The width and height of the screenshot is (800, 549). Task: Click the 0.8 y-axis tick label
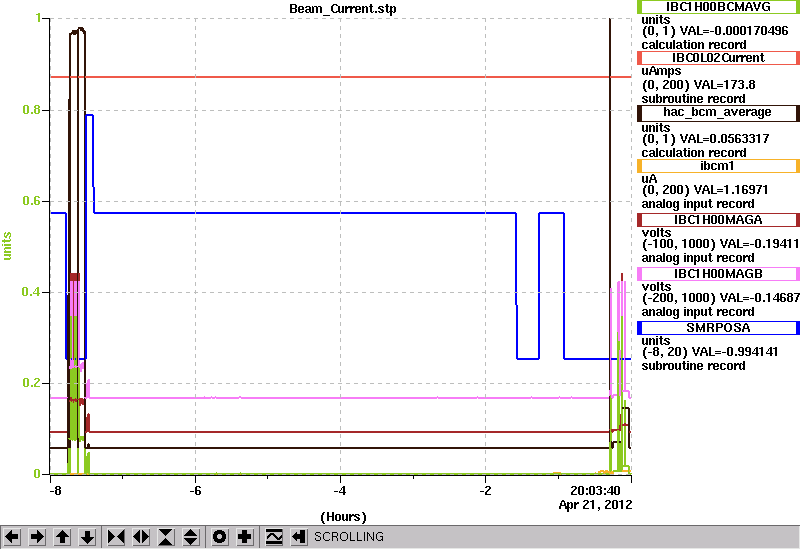click(31, 110)
